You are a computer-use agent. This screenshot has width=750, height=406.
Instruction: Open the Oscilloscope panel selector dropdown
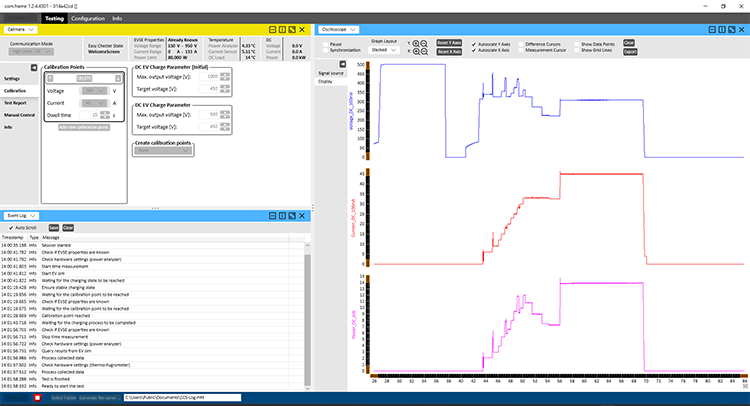tap(339, 30)
